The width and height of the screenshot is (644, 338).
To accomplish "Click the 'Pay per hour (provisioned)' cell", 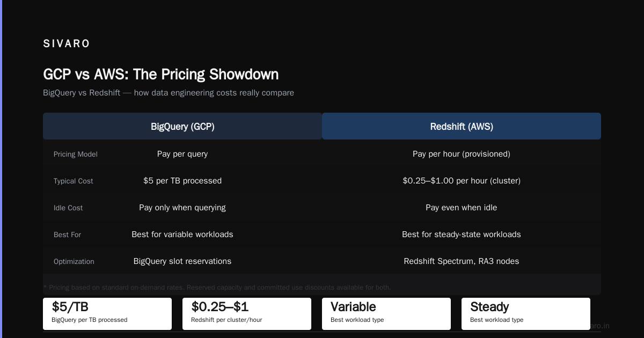I will point(462,154).
